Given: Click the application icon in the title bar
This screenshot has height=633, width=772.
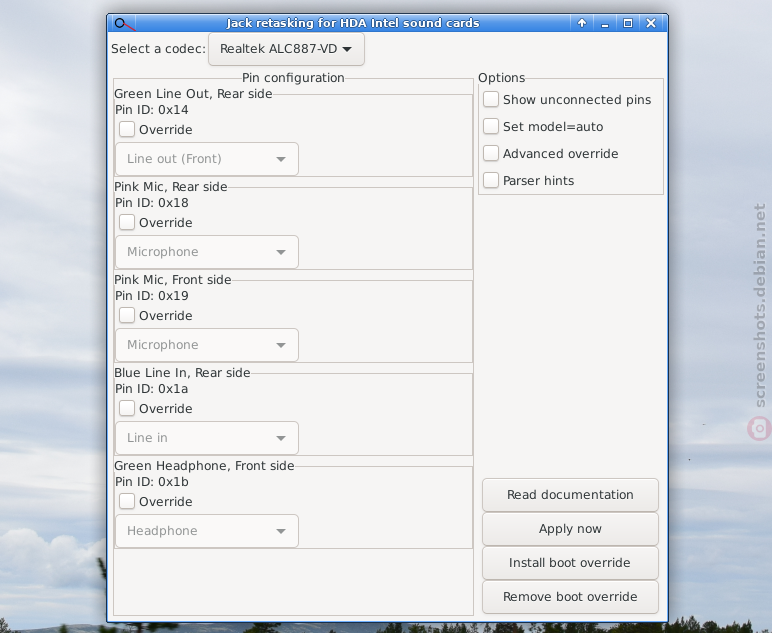Looking at the screenshot, I should [x=123, y=24].
